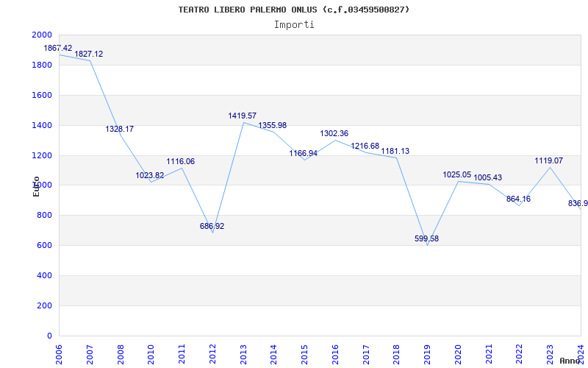Click the 2000 y-axis tick label
Screen dimensions: 588x368
pyautogui.click(x=42, y=35)
